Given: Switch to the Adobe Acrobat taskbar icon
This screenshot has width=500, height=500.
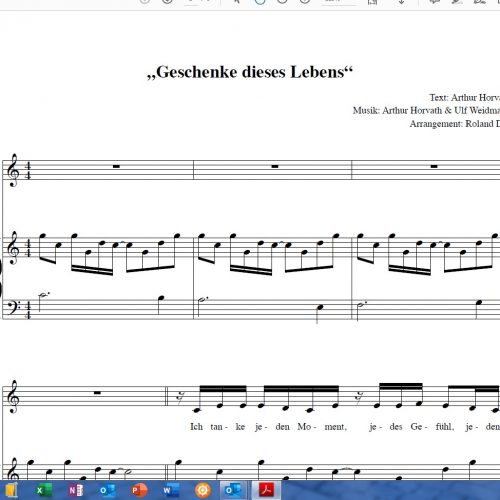Looking at the screenshot, I should click(266, 490).
